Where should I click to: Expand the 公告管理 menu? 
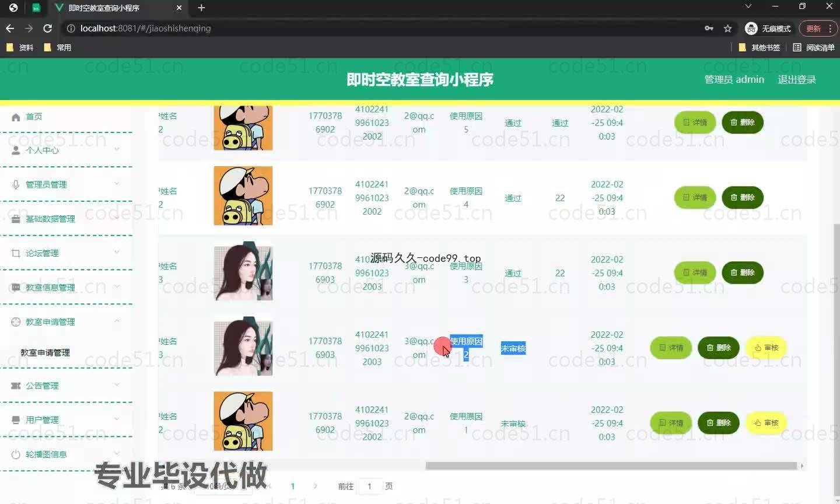click(x=66, y=386)
